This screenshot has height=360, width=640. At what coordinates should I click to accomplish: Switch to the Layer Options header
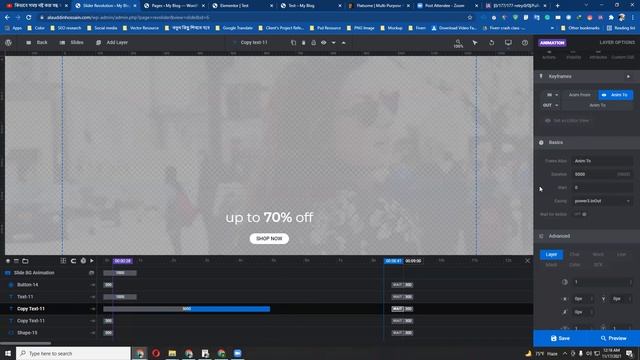pyautogui.click(x=617, y=42)
